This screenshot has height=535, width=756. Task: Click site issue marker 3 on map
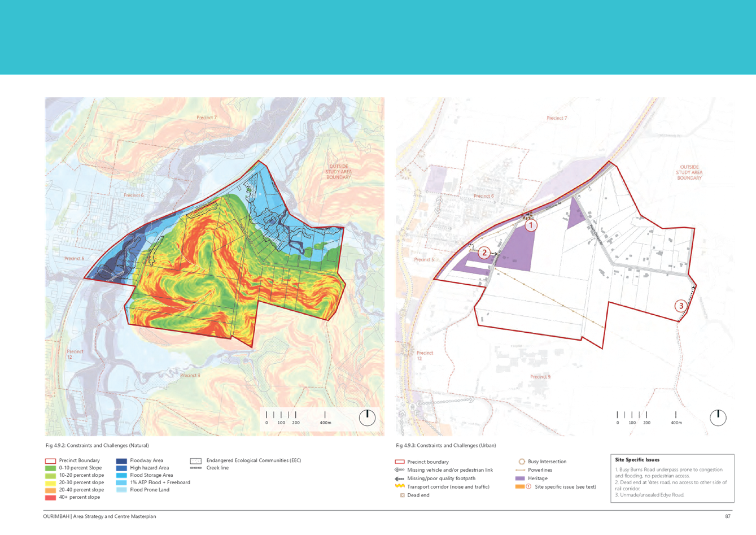click(681, 306)
